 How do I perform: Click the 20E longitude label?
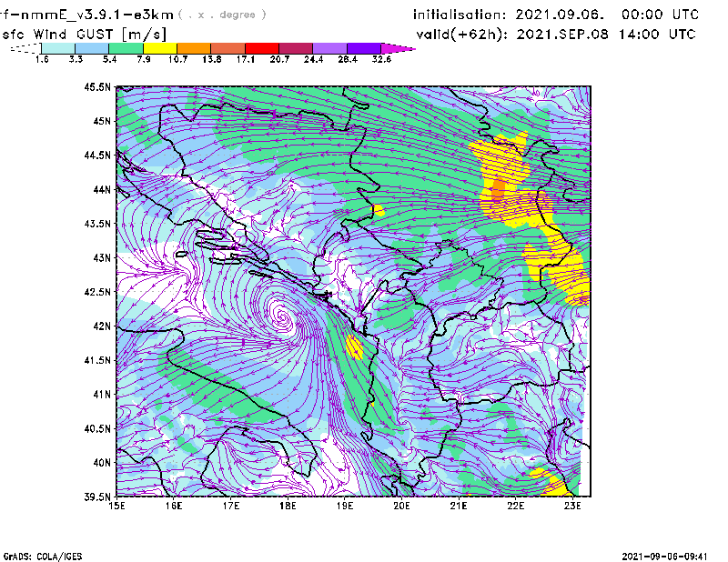pos(401,506)
